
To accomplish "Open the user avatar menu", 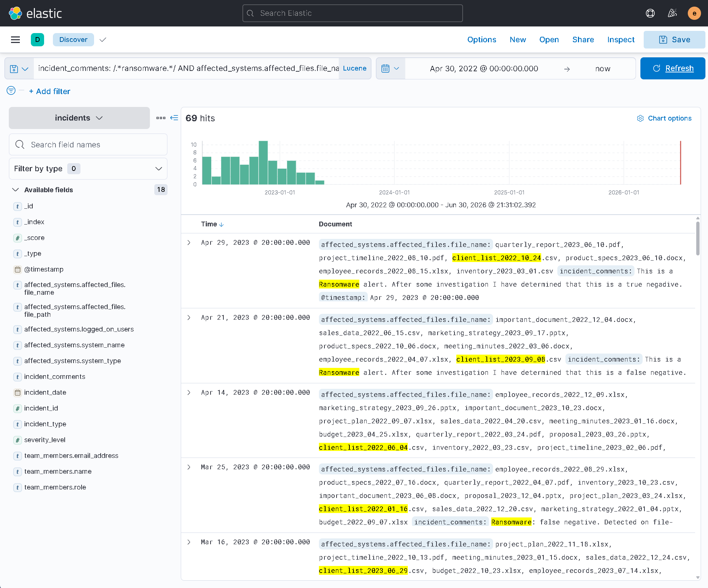I will (694, 13).
